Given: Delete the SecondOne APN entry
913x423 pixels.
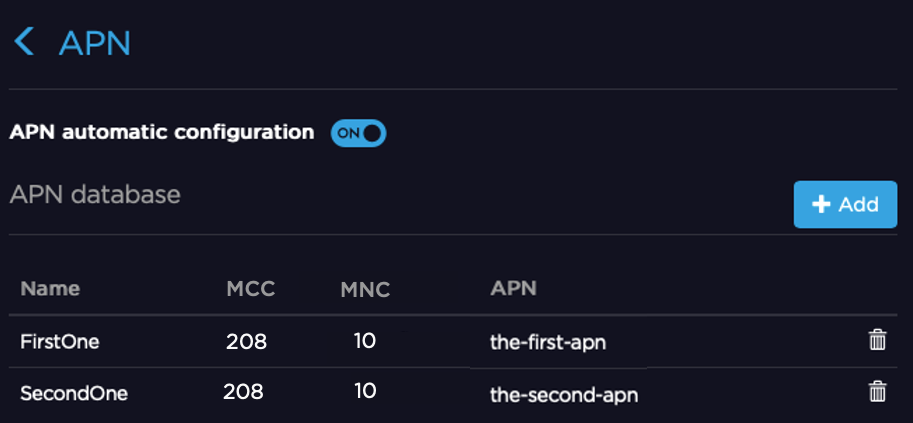Looking at the screenshot, I should coord(877,392).
